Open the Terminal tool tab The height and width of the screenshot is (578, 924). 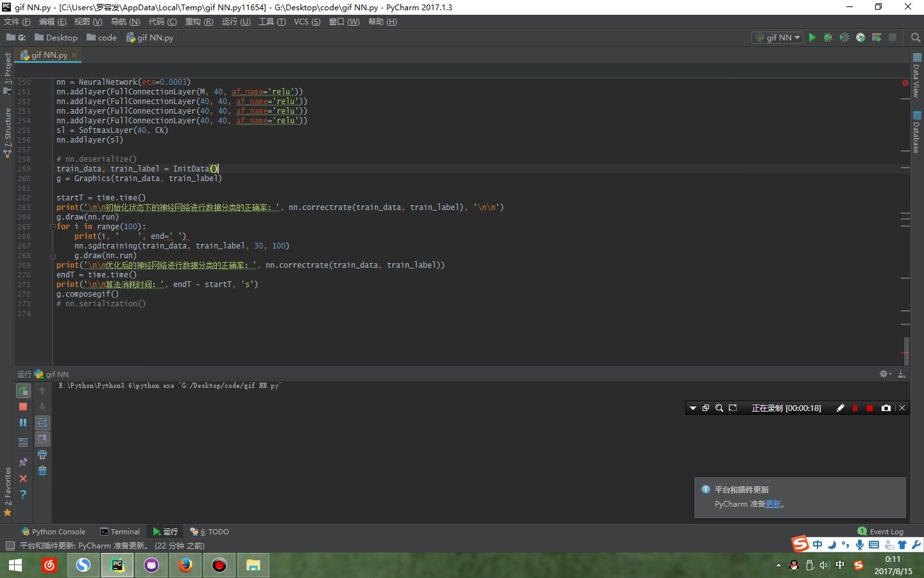120,532
